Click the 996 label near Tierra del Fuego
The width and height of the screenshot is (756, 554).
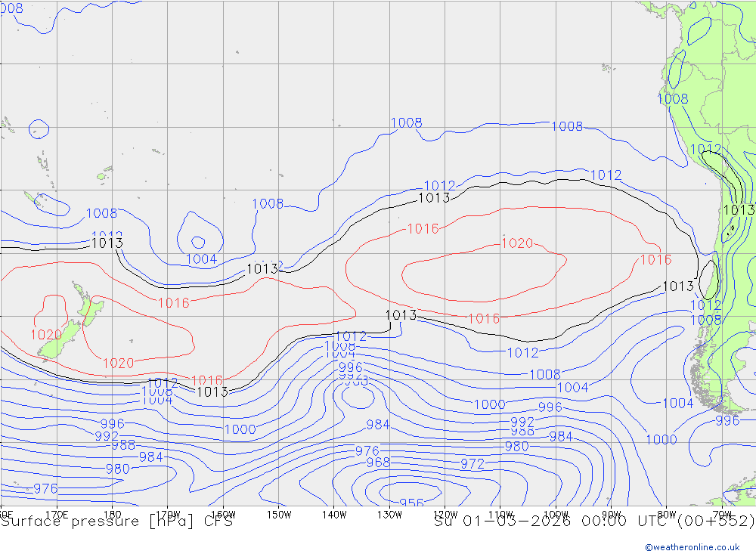pos(727,420)
